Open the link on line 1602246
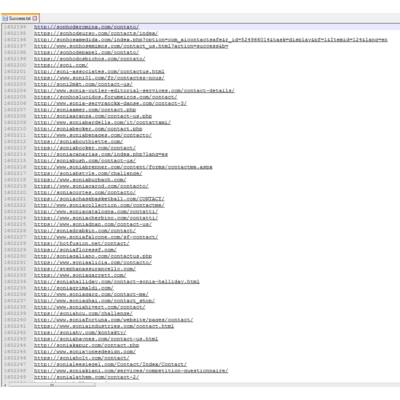 [x=82, y=358]
